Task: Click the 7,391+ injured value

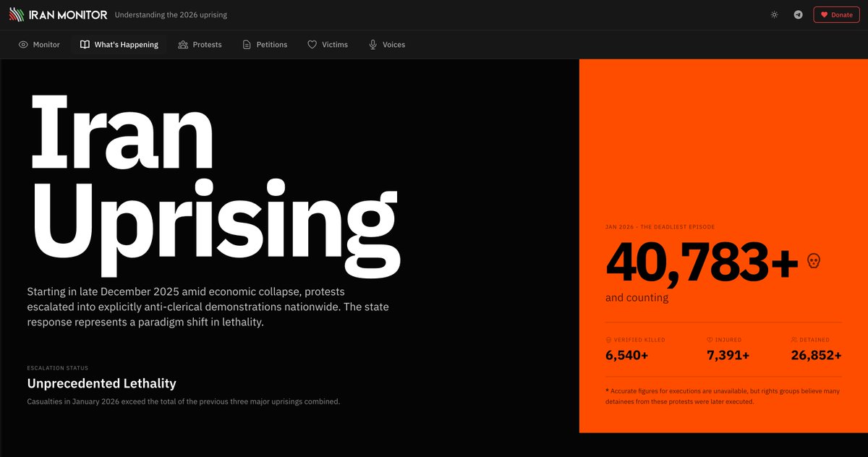Action: click(x=728, y=355)
